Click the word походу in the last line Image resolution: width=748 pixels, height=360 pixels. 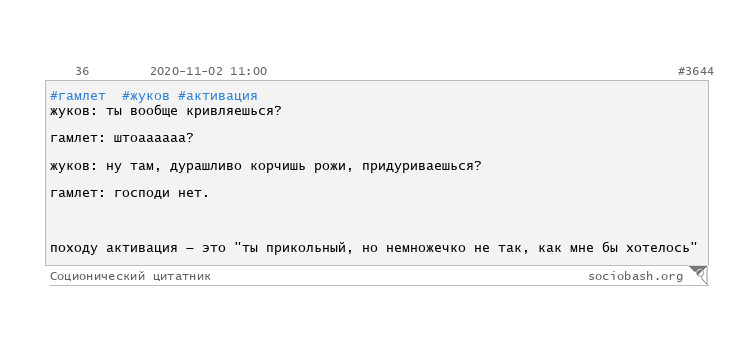tap(74, 248)
